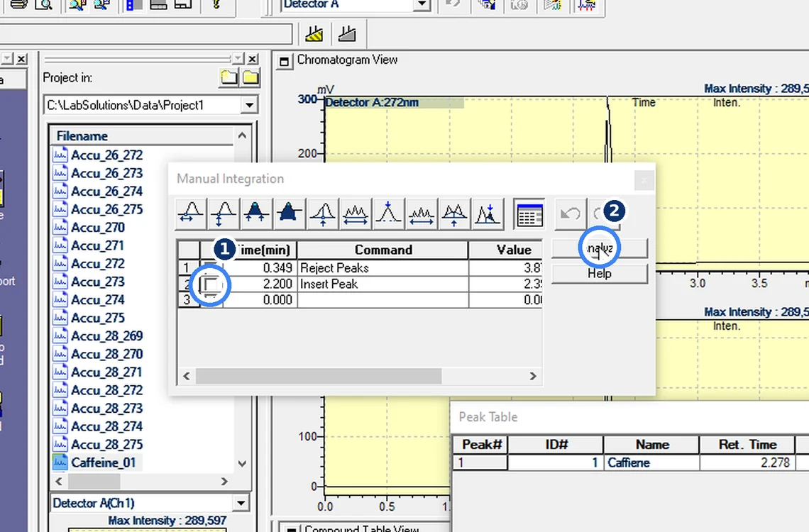
Task: Click the Value column header
Action: tap(505, 250)
